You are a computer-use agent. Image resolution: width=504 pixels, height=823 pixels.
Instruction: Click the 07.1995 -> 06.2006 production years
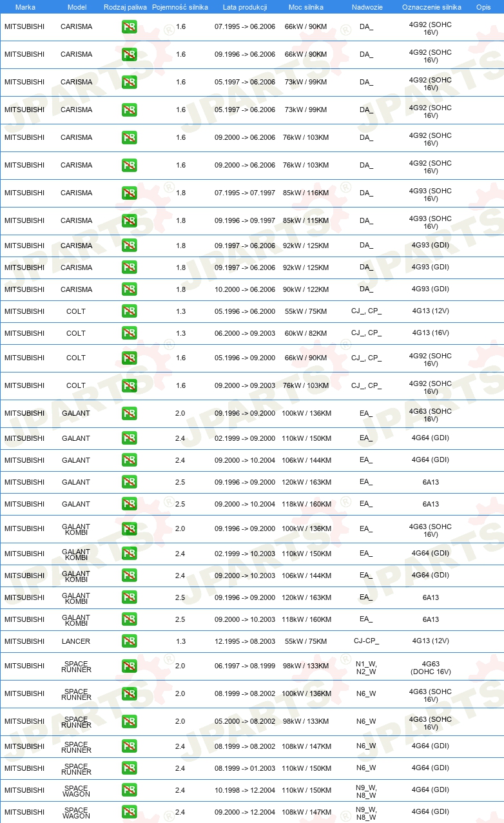point(245,26)
